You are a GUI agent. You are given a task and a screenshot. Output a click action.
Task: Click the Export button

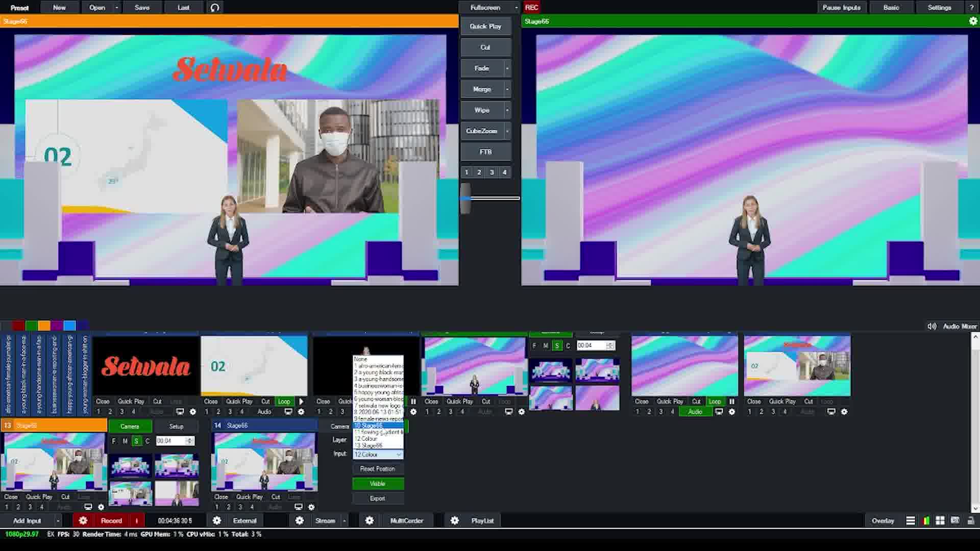point(378,498)
